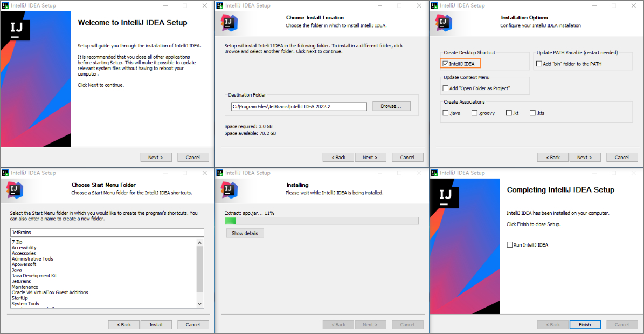The image size is (644, 334).
Task: Go Back from Choose Start Menu Folder window
Action: (x=123, y=324)
